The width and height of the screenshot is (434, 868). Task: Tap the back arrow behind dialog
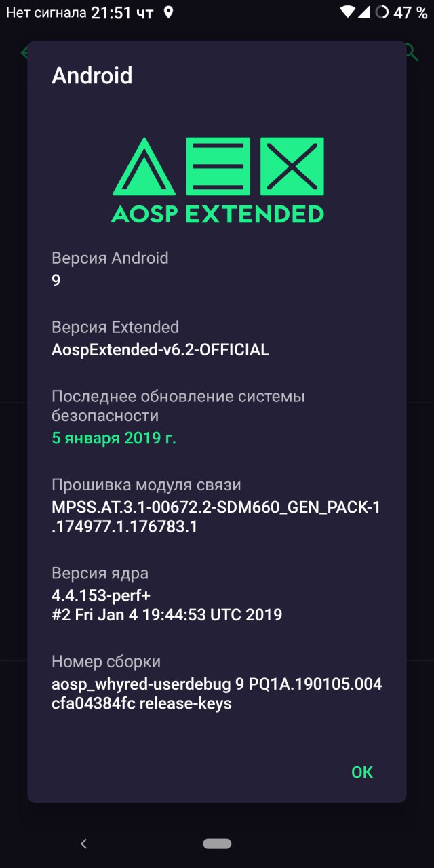pos(24,52)
